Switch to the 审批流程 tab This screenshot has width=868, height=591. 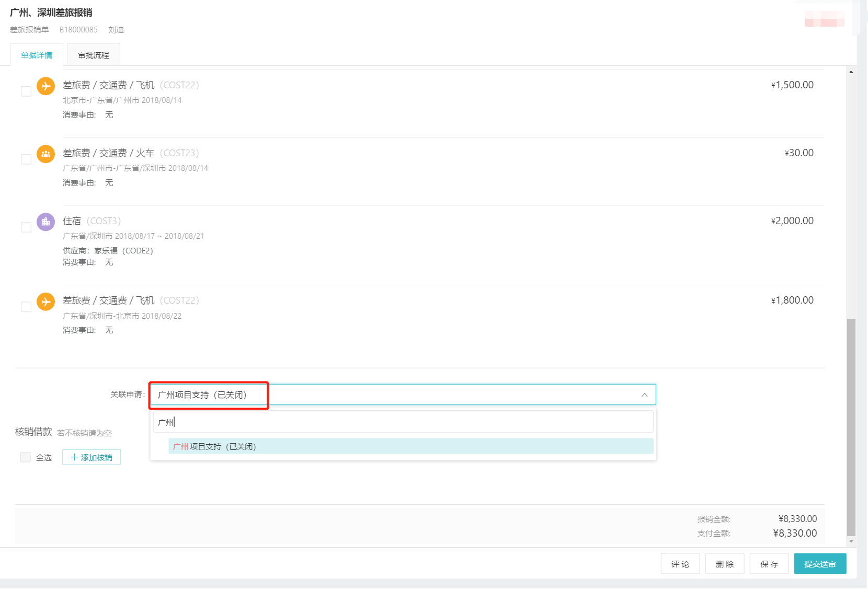pos(94,55)
